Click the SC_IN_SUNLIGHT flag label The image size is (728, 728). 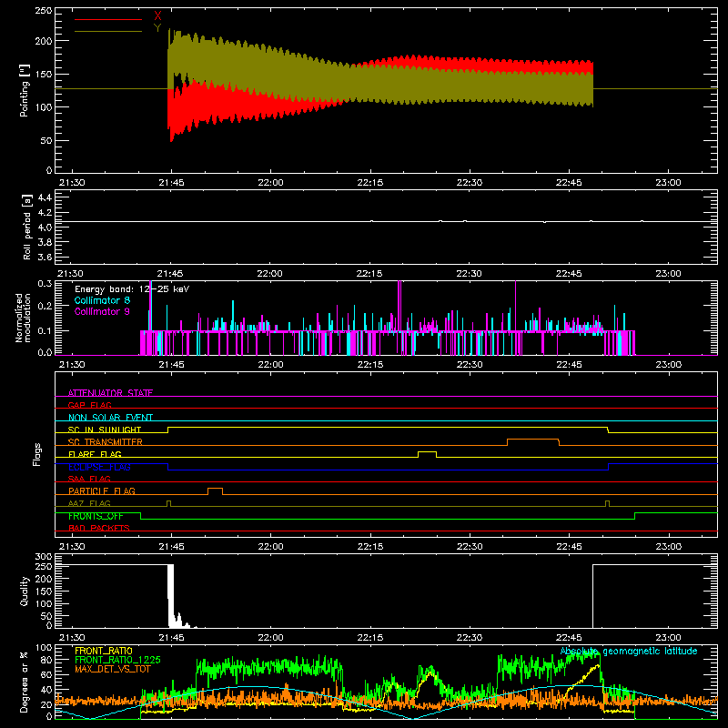tap(105, 430)
